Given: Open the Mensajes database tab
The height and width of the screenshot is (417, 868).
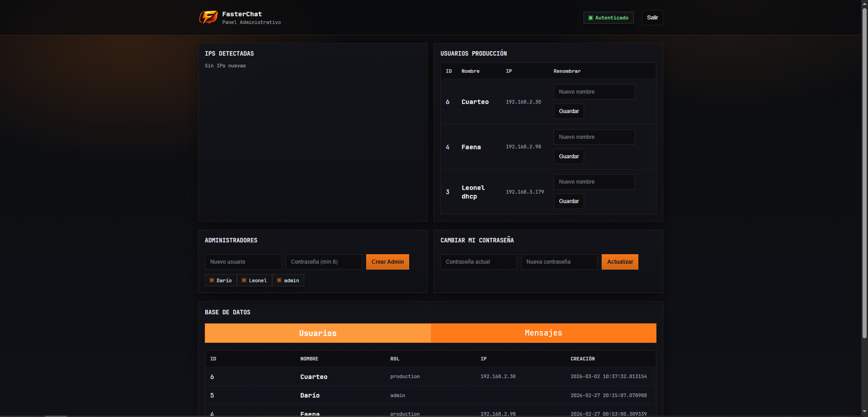Looking at the screenshot, I should (x=543, y=333).
